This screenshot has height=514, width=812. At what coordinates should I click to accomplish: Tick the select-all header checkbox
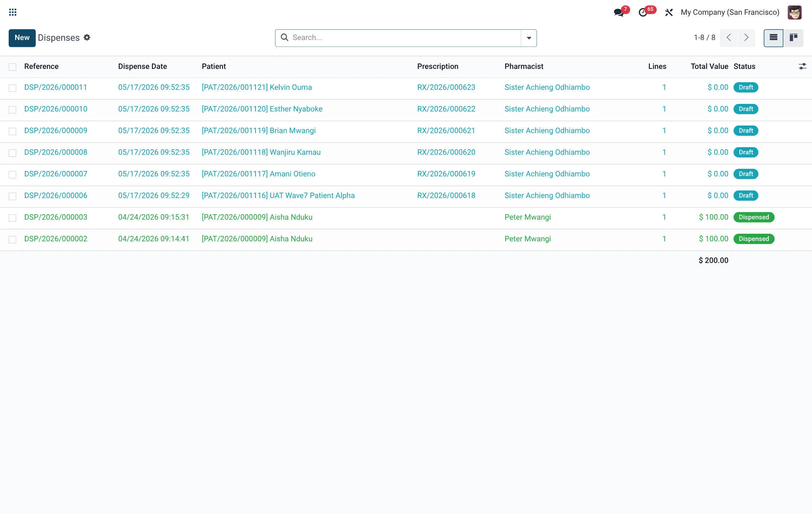coord(13,67)
